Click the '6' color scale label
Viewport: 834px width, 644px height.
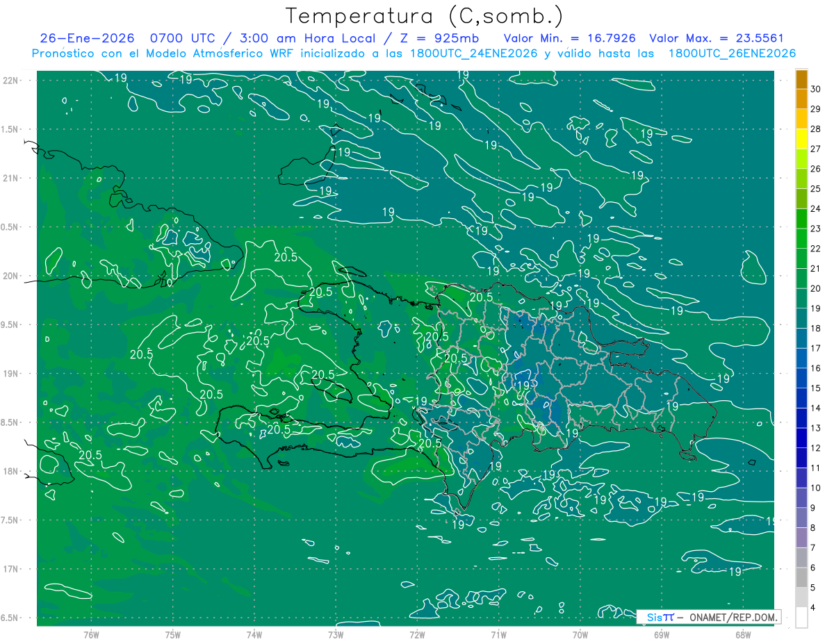(814, 568)
